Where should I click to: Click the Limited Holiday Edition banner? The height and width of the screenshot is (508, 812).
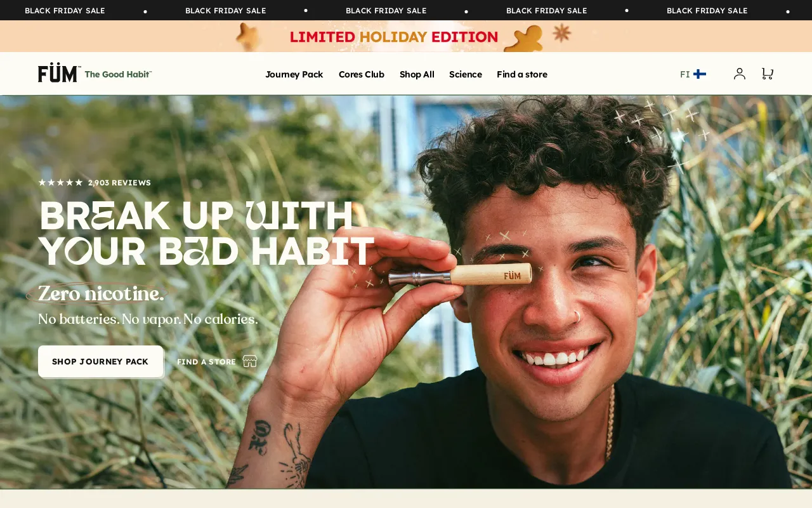[394, 37]
